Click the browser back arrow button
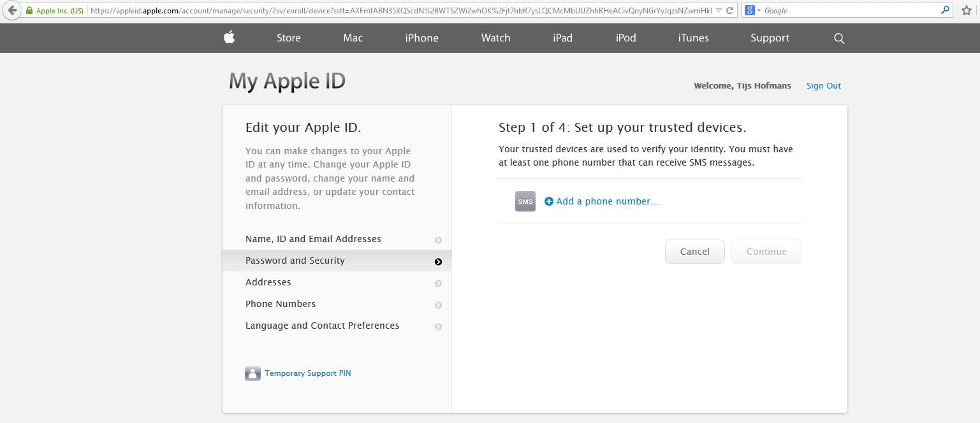 (12, 10)
